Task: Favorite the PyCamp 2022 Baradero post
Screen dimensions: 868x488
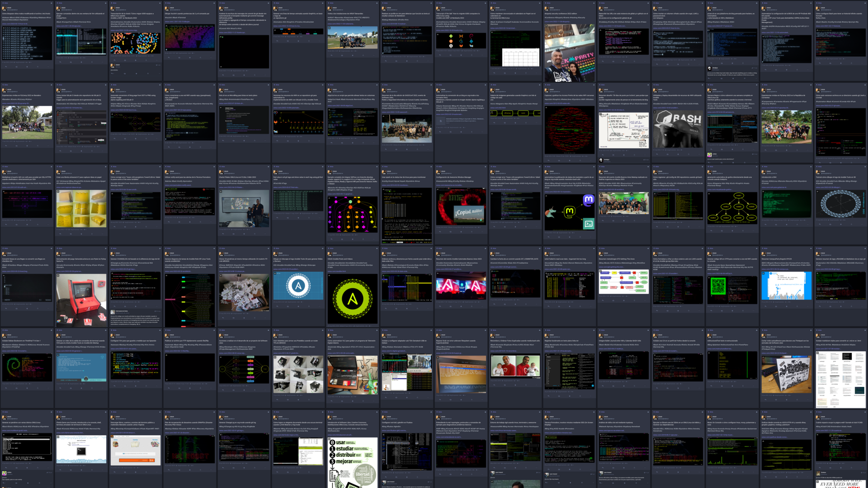Action: [27, 145]
